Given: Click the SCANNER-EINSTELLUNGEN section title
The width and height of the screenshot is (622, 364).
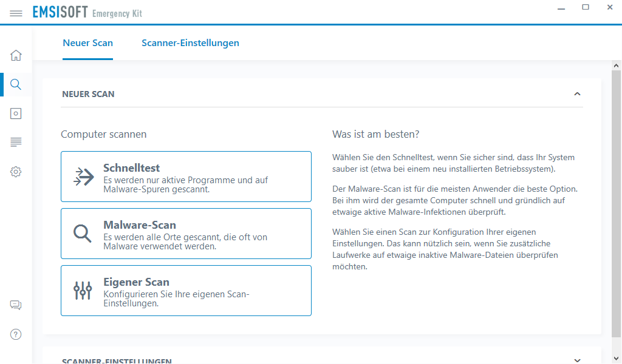Looking at the screenshot, I should point(117,361).
